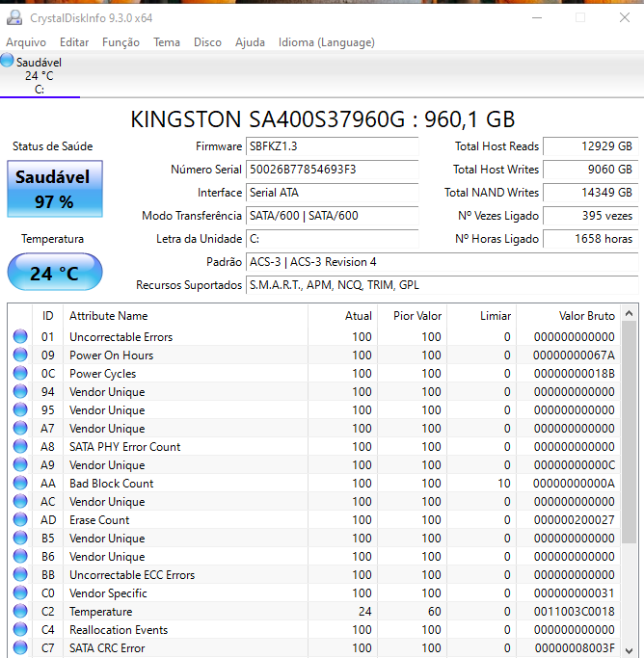Click the Valor Bruto column header
The image size is (644, 658).
(x=569, y=316)
